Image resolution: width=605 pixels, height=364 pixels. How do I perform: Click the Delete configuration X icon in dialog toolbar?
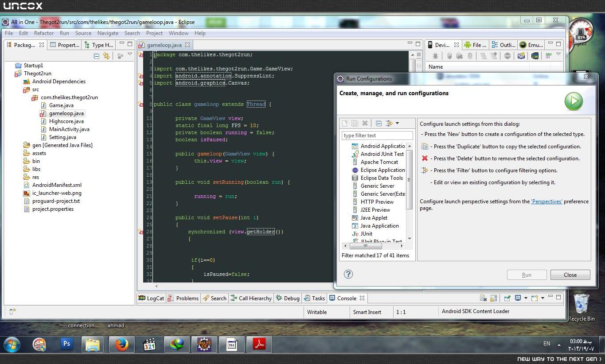pos(365,123)
